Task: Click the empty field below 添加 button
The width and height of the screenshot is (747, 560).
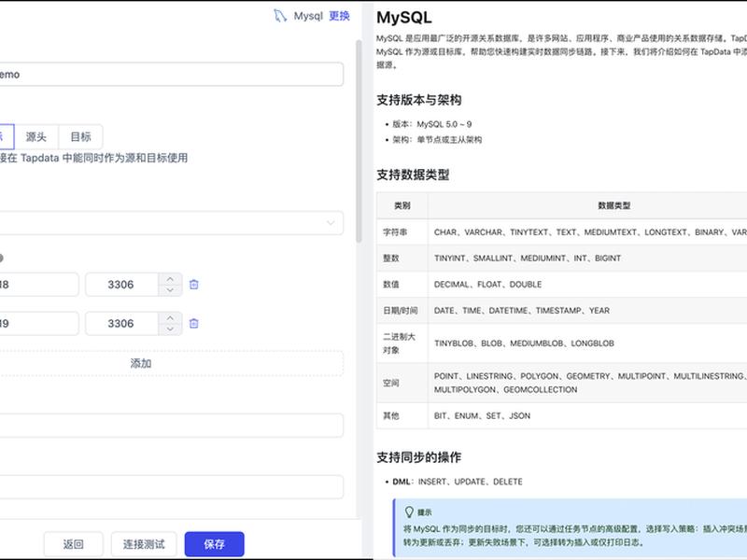Action: pyautogui.click(x=171, y=426)
